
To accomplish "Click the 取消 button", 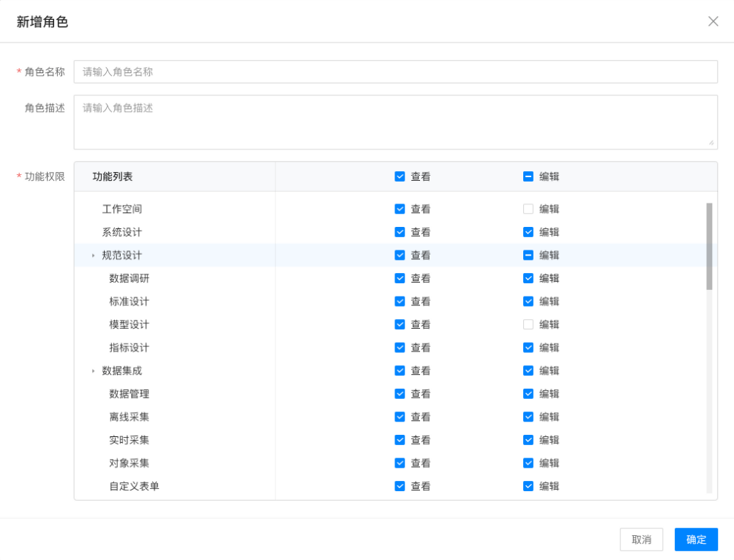I will tap(641, 540).
